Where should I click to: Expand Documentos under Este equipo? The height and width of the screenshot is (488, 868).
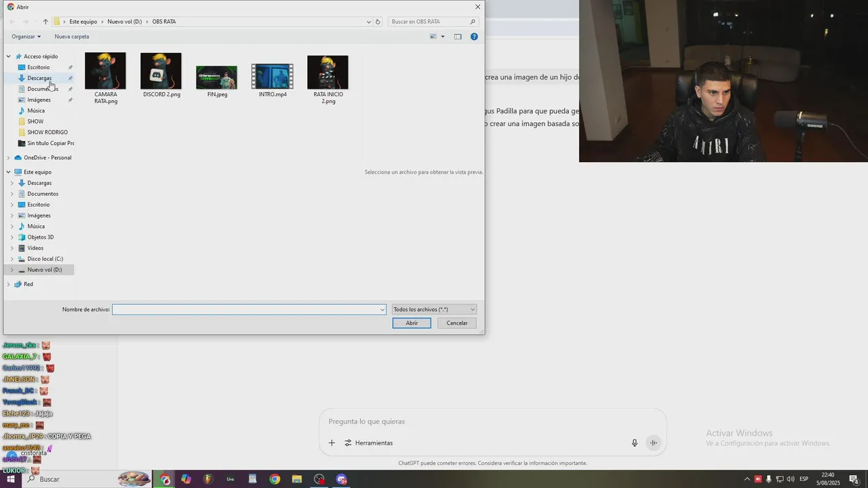12,194
